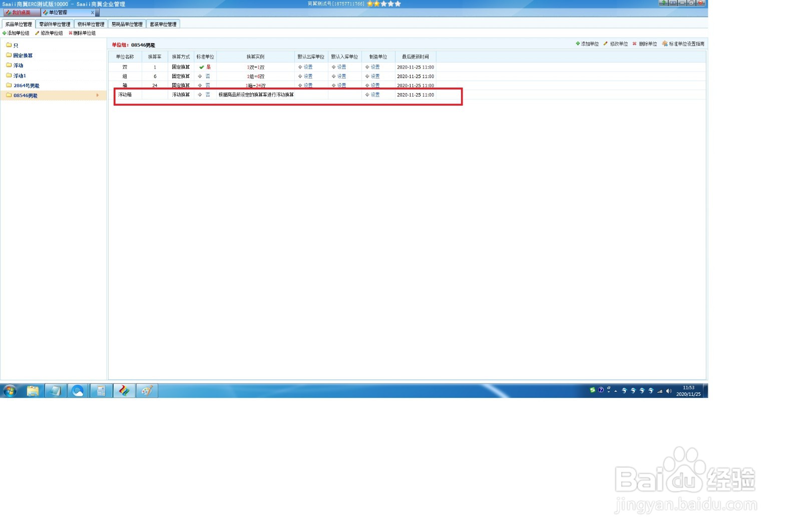Sort by 标准单位 column header
Screen dimensions: 801x532
tap(205, 57)
